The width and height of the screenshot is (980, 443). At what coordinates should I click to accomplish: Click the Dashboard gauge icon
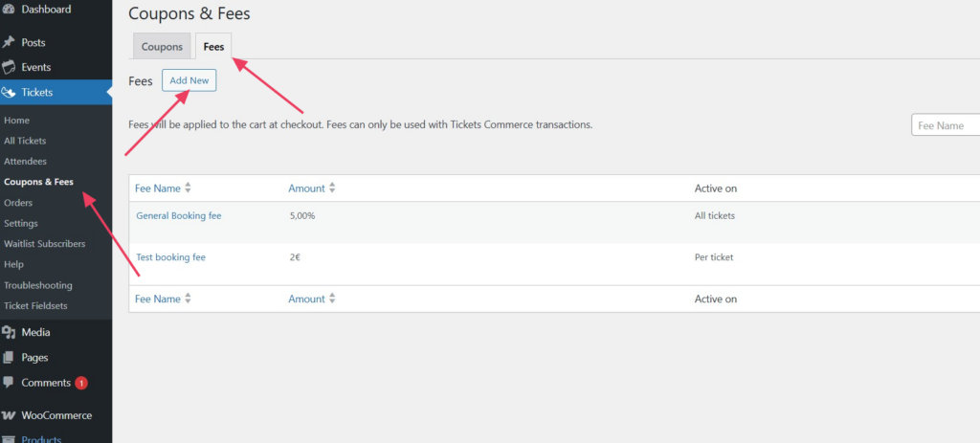(x=9, y=10)
